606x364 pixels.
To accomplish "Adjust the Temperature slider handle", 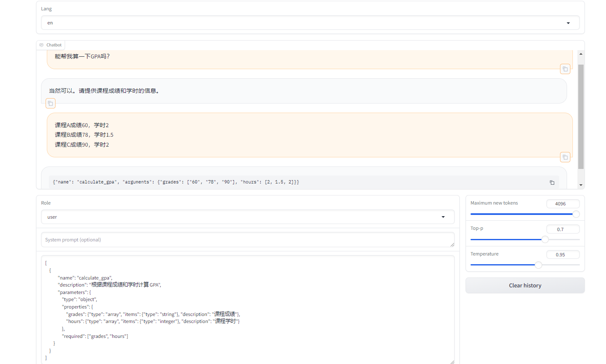I will tap(538, 265).
